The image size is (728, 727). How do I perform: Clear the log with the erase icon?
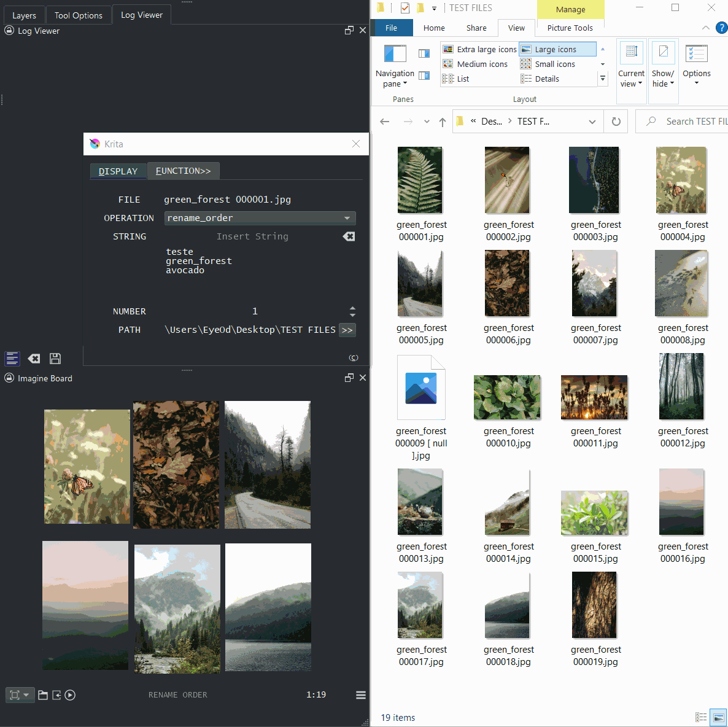tap(34, 359)
